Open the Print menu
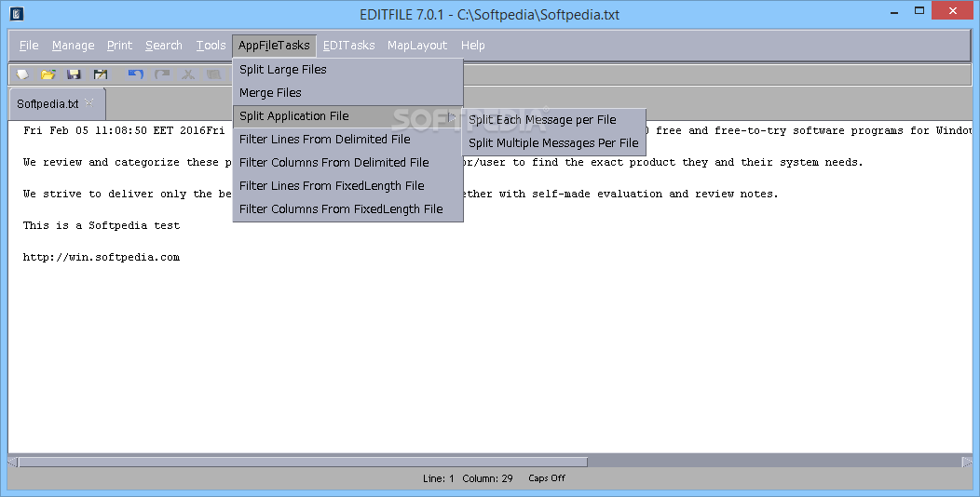 (119, 45)
